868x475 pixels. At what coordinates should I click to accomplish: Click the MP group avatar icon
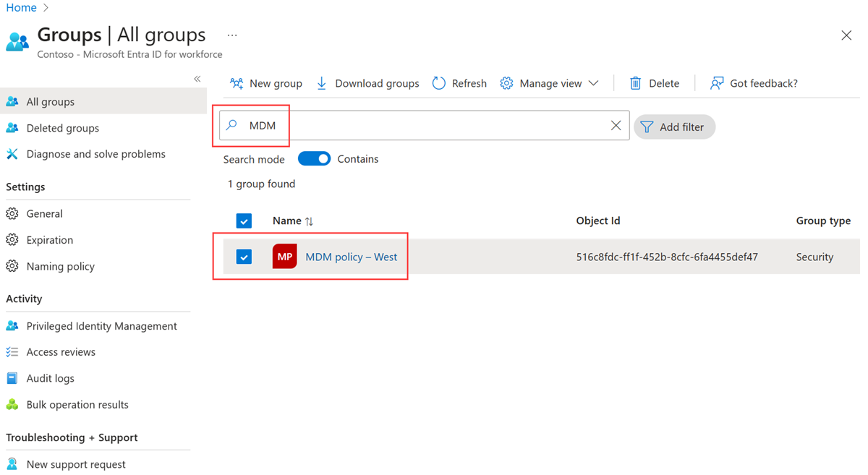[285, 257]
